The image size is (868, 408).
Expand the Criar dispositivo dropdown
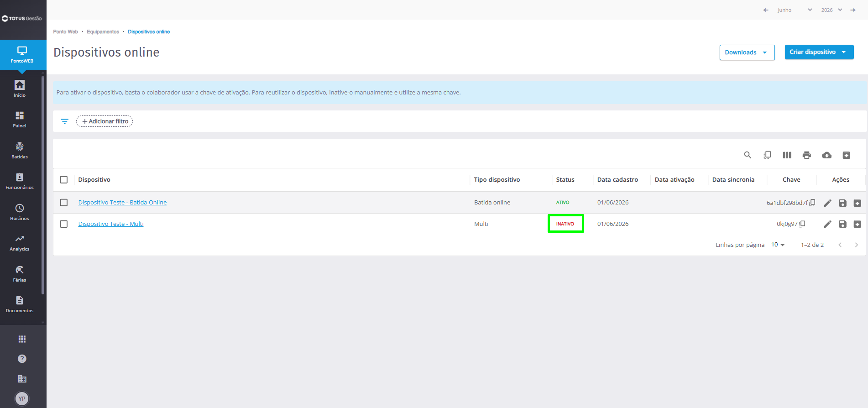819,52
